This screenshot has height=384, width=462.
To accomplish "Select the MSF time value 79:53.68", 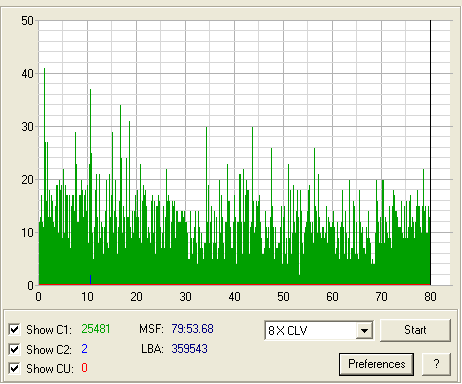I will point(192,329).
